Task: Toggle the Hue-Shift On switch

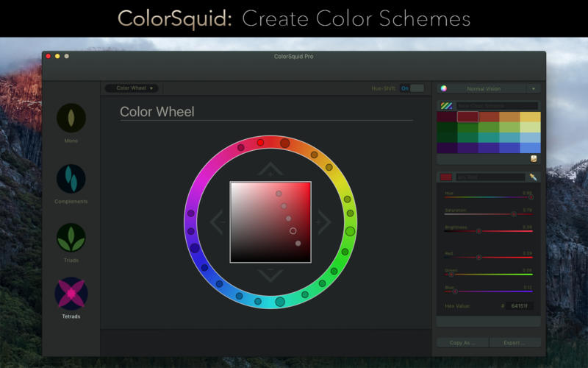Action: pyautogui.click(x=412, y=88)
